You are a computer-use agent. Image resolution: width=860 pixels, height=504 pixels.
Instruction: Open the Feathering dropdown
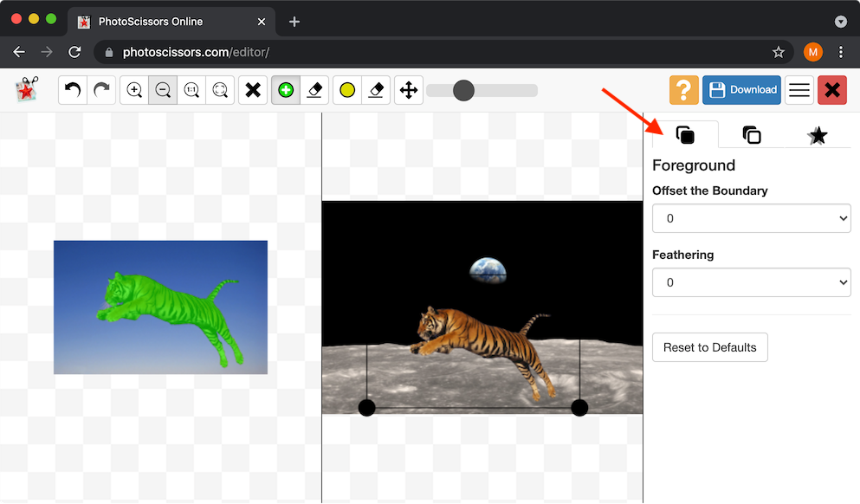(x=750, y=282)
